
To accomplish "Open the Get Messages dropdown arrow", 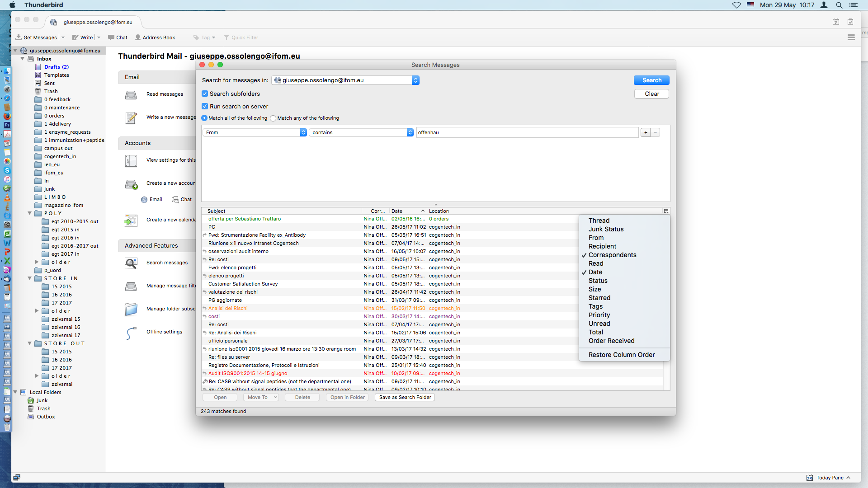I will (63, 38).
